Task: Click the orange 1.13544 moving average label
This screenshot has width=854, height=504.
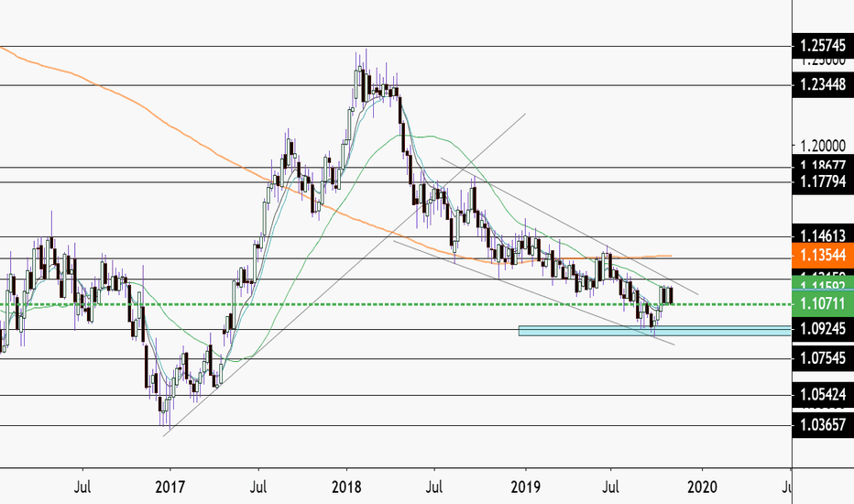Action: point(823,255)
